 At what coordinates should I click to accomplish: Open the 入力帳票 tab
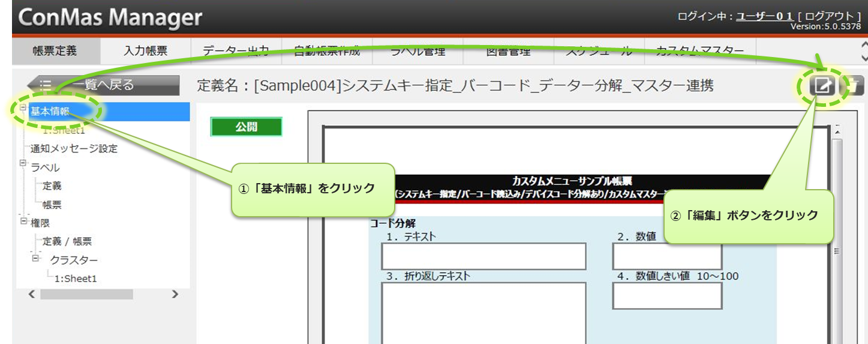point(145,51)
